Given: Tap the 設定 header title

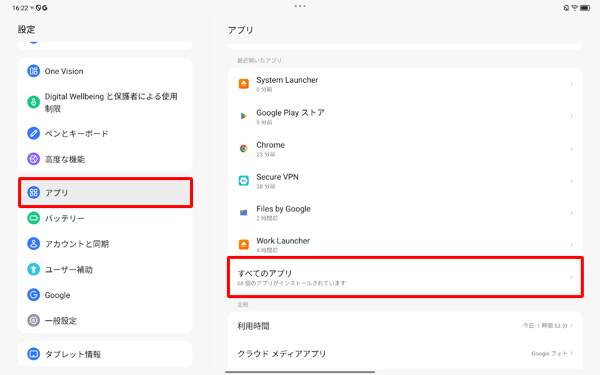Looking at the screenshot, I should click(x=26, y=29).
